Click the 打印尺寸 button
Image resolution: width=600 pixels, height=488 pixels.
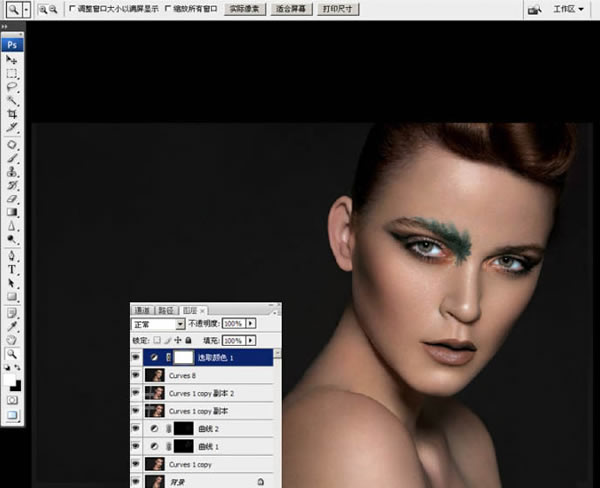coord(338,9)
